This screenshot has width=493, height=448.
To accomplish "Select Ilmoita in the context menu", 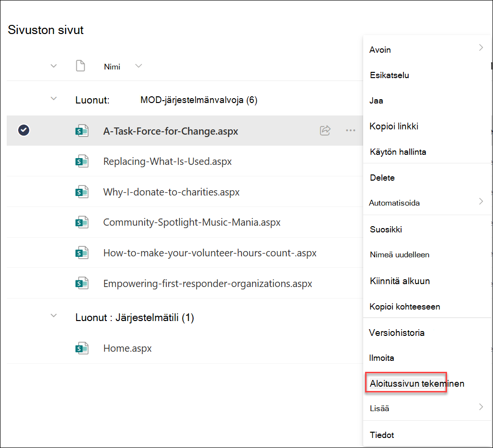I will coord(381,358).
